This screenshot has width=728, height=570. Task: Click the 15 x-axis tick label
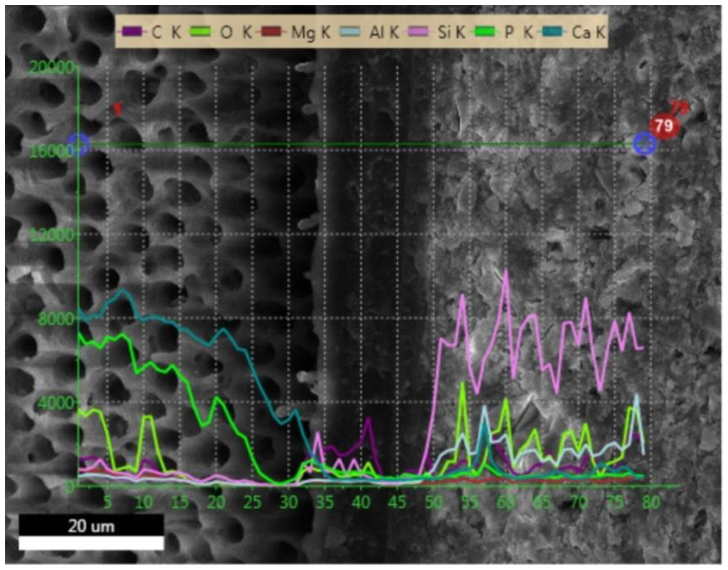click(180, 503)
